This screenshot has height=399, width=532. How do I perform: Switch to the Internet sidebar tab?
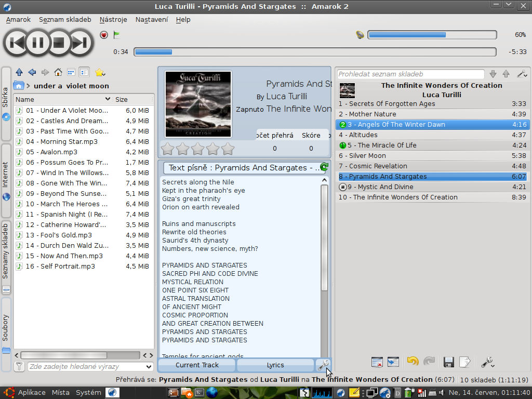click(x=6, y=180)
